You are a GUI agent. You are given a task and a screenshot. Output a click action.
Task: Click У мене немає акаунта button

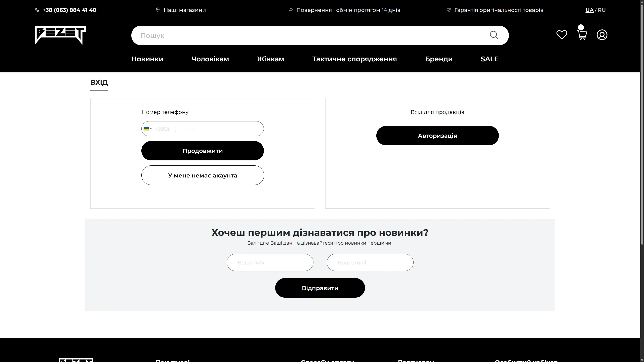click(x=203, y=175)
